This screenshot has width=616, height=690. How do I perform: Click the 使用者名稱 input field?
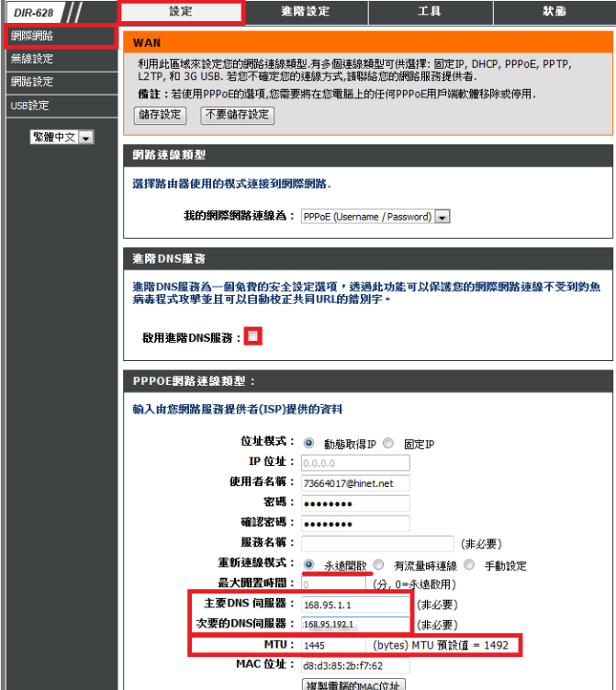[354, 482]
